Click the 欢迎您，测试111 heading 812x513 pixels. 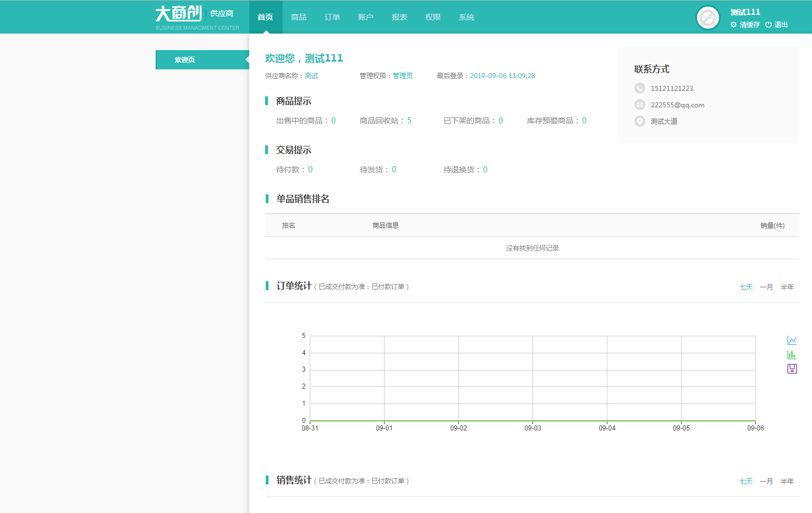coord(304,58)
